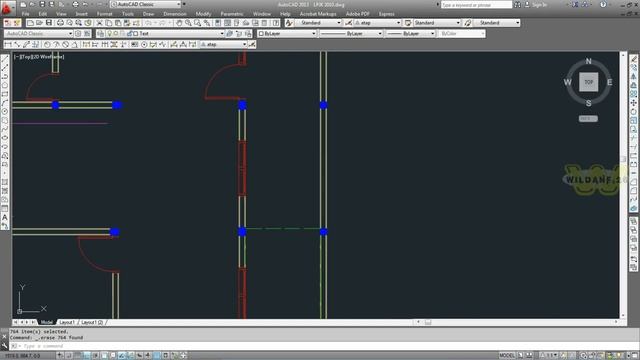Click the viewport label Top 2D Wireframe

(39, 57)
